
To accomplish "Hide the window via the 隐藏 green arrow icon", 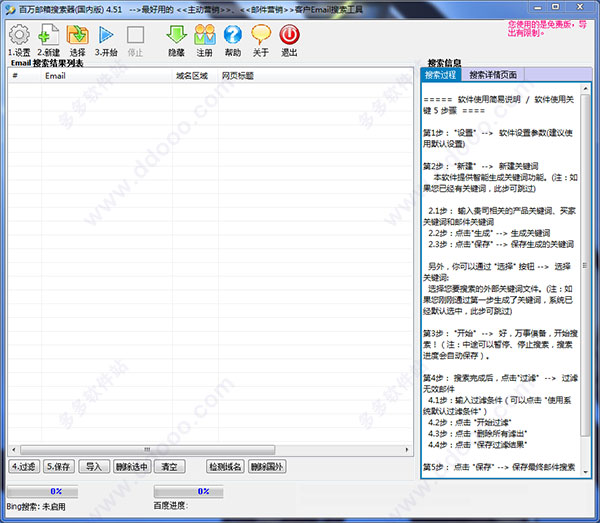I will pos(176,35).
